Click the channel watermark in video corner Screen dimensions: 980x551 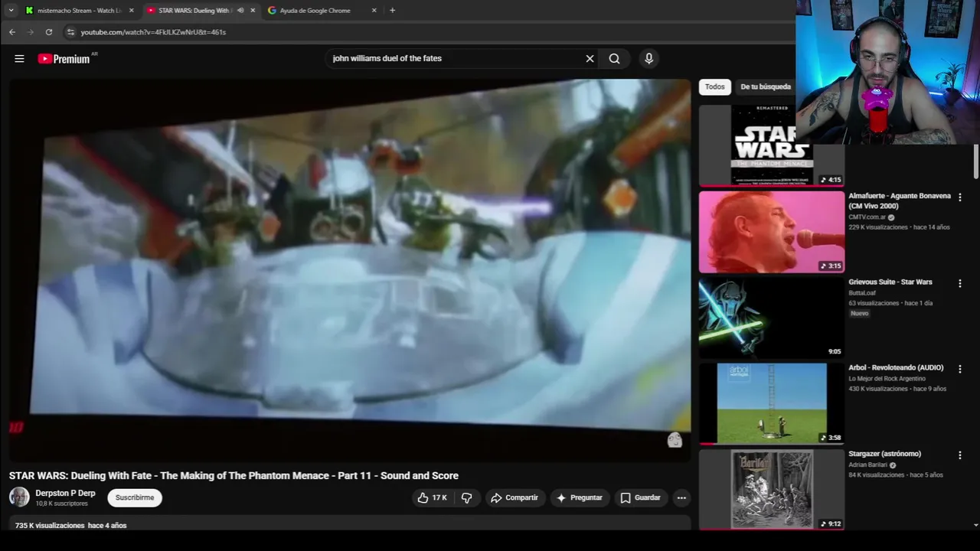[x=675, y=440]
